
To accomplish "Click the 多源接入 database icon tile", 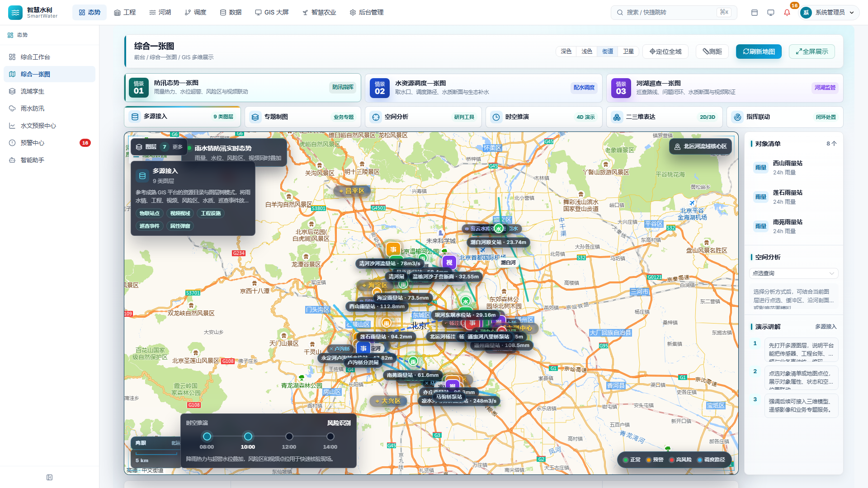I will point(135,117).
